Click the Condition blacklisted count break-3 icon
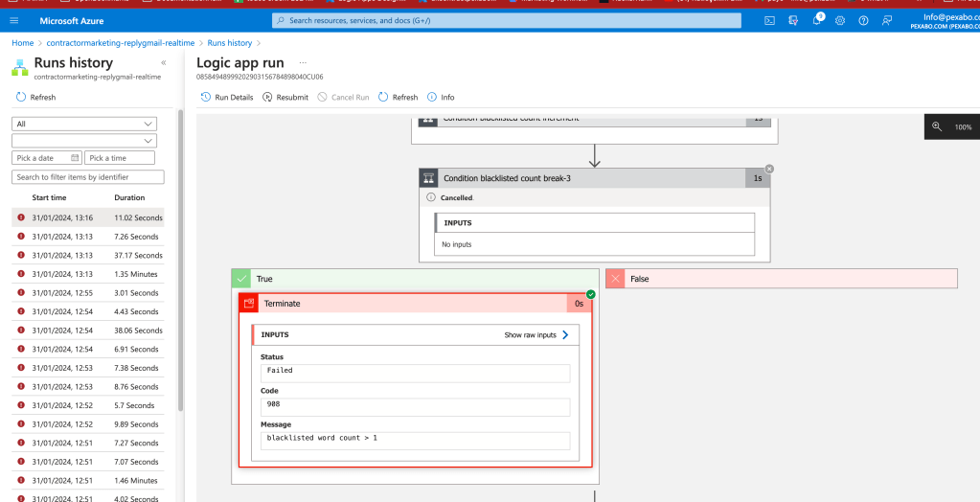 pos(429,178)
